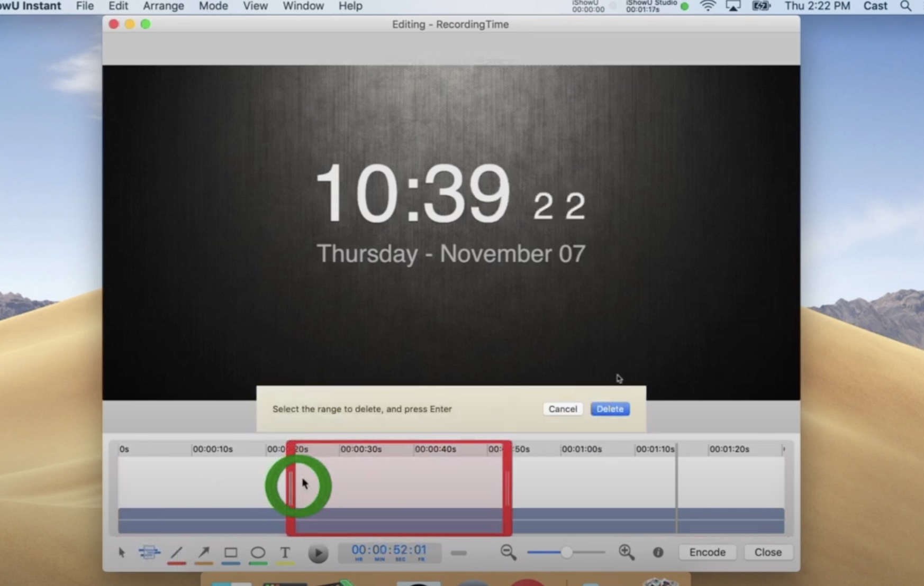Click the zoom in magnifier
The image size is (924, 586).
[x=627, y=553]
